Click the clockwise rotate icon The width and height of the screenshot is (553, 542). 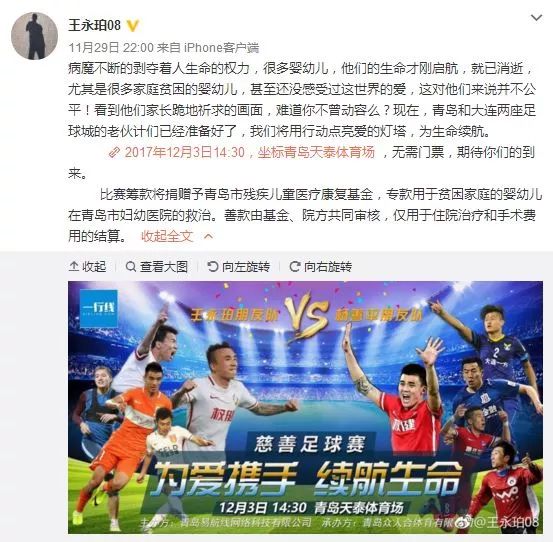click(x=294, y=267)
